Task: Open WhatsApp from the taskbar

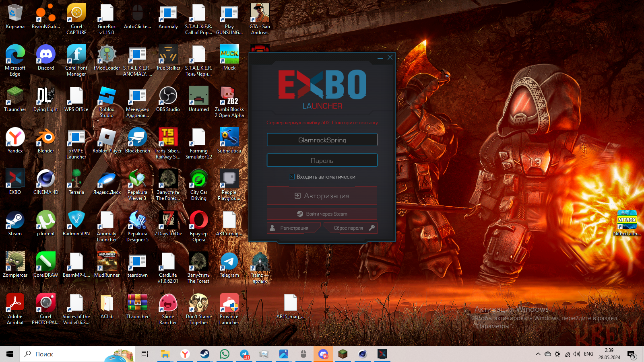Action: (225, 354)
